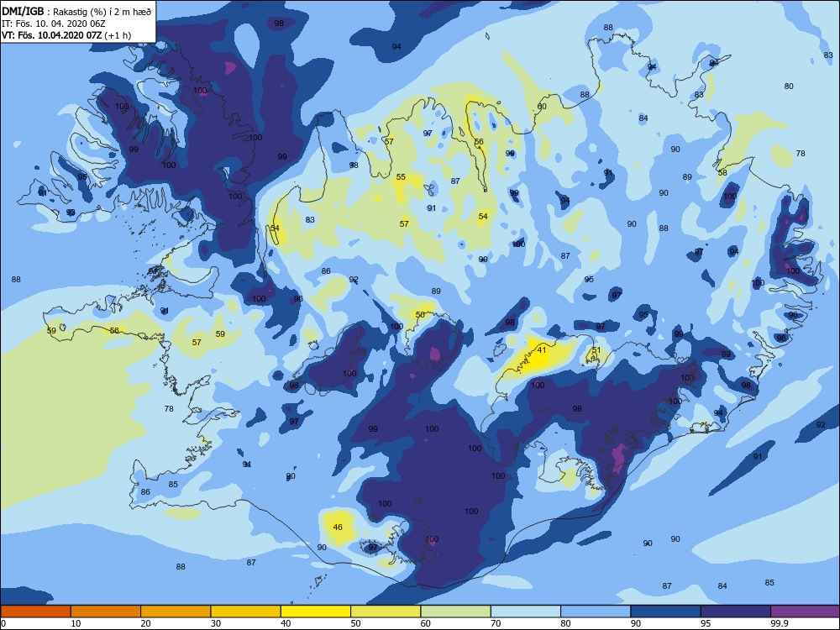Screen dimensions: 840x630
Task: Click the legend tick label '20'
Action: [145, 623]
